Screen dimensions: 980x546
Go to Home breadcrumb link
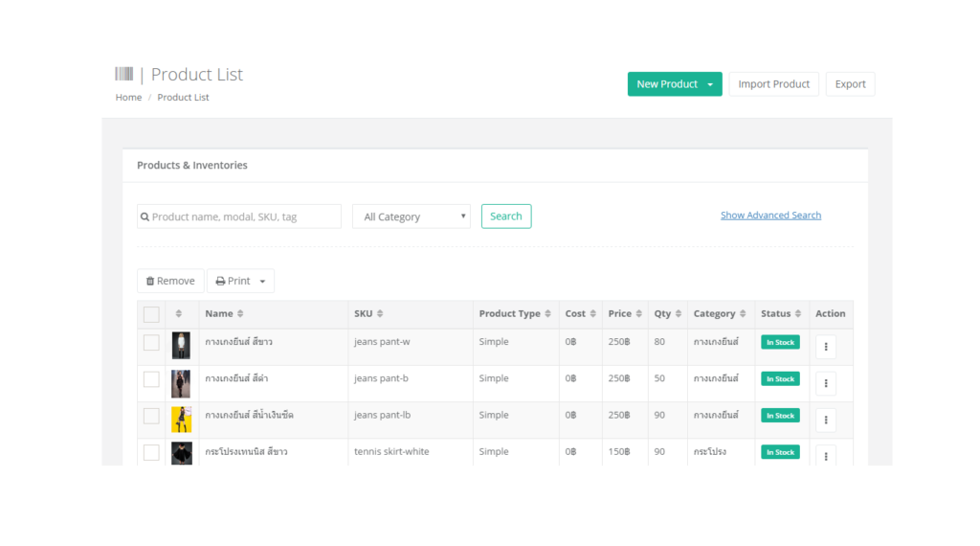128,97
